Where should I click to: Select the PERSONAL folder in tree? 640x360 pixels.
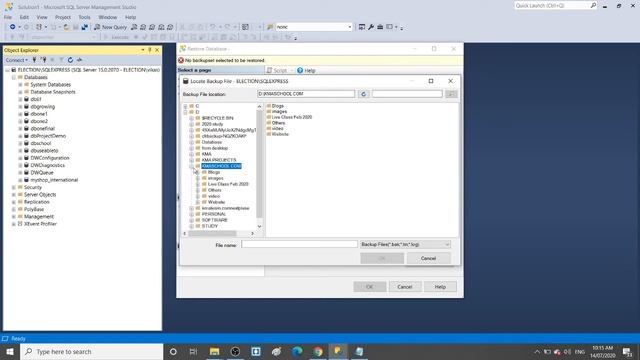point(214,214)
